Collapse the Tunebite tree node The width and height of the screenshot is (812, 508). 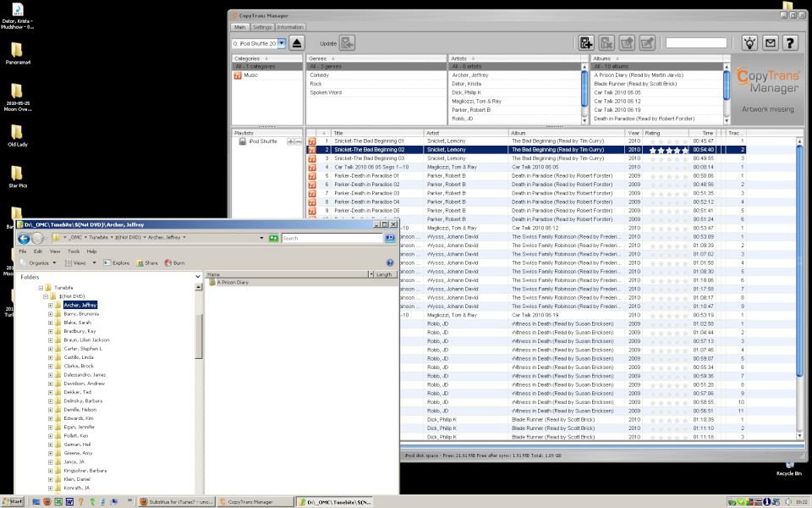point(41,288)
